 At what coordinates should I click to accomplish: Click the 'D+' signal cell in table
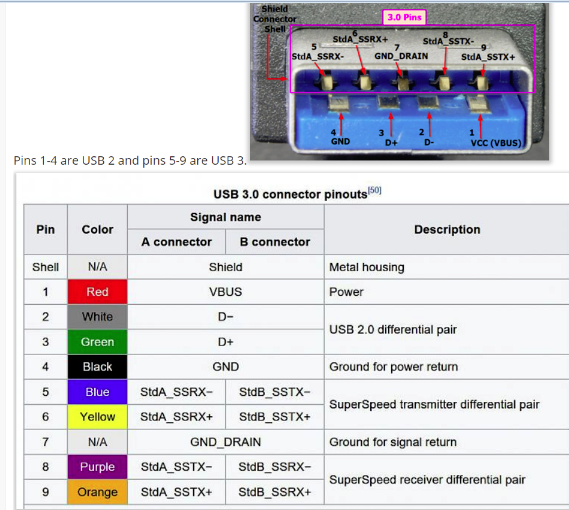(x=226, y=342)
